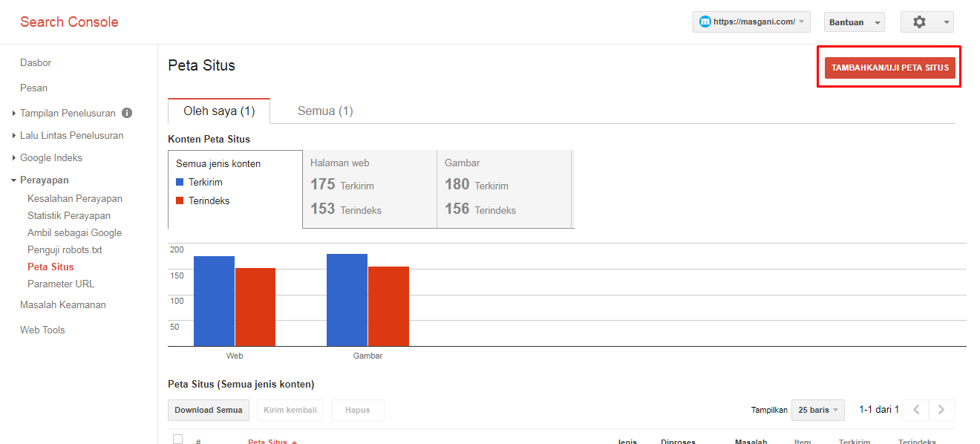Click the info icon beside Tampilan Penelusuran
This screenshot has height=444, width=980.
pyautogui.click(x=127, y=113)
